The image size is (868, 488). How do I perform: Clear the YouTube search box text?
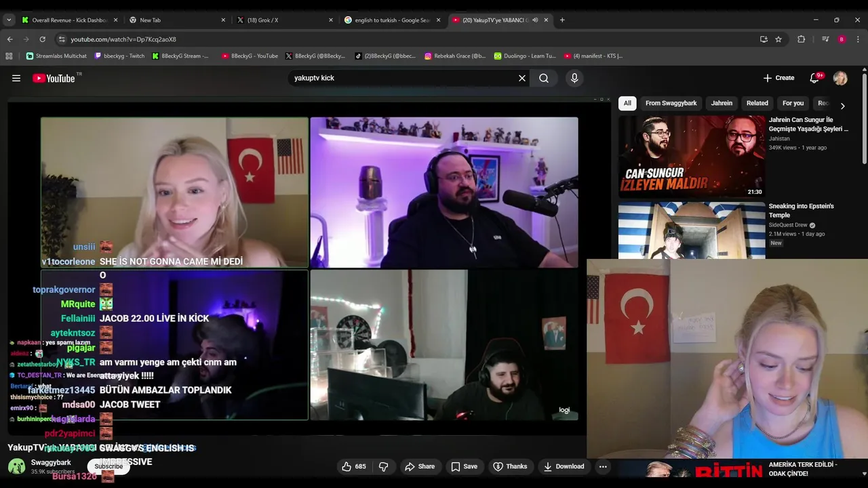[x=522, y=78]
